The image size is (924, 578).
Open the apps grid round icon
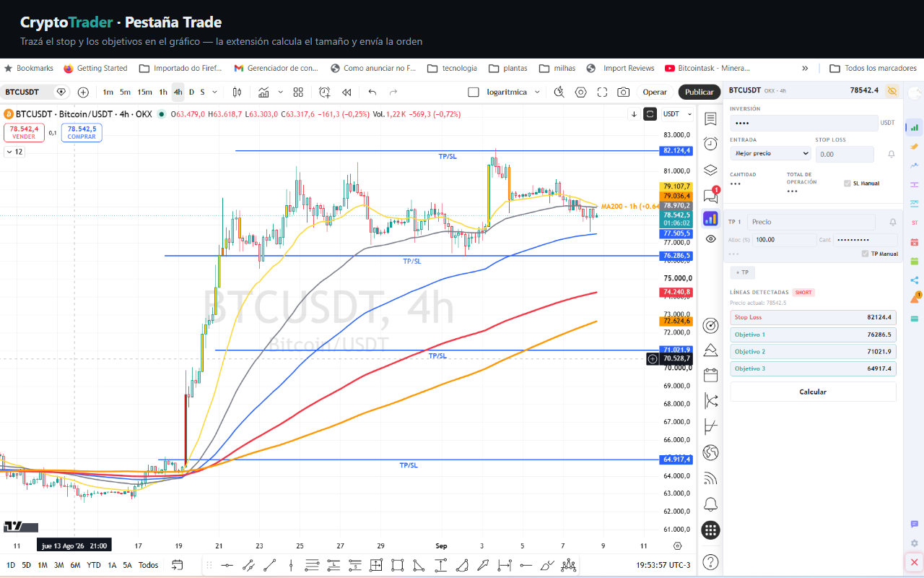[710, 530]
